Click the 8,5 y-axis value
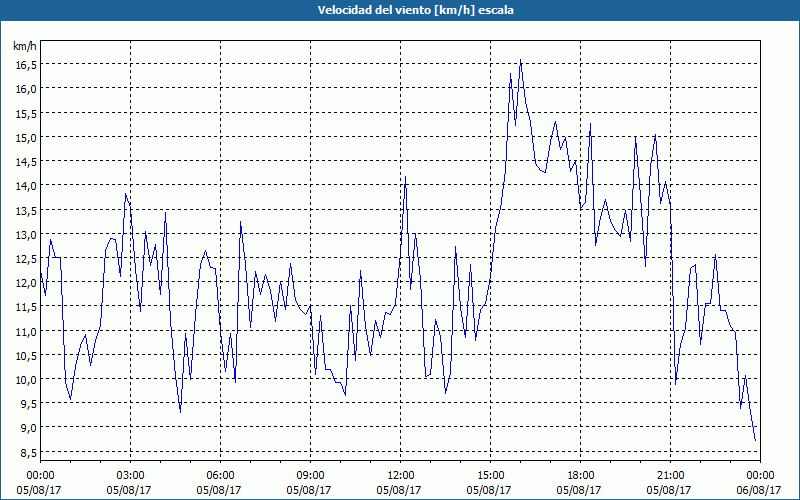This screenshot has width=800, height=500. (28, 453)
